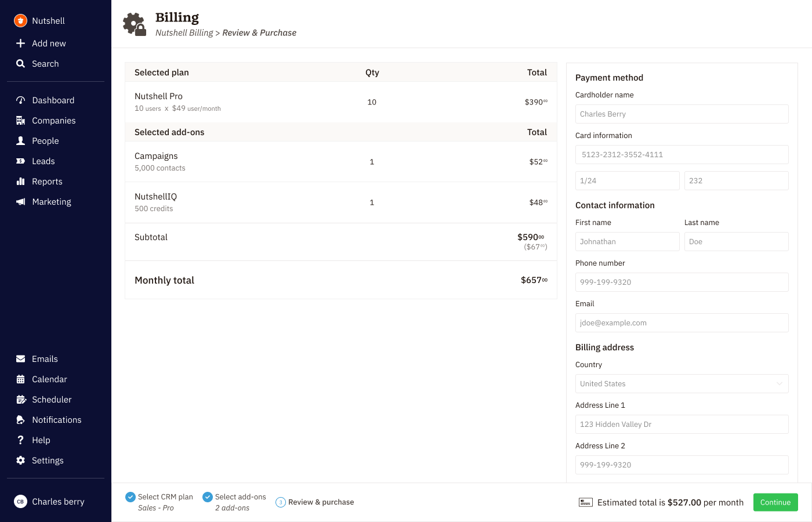The height and width of the screenshot is (522, 812).
Task: Click the Dashboard gauge icon
Action: pyautogui.click(x=20, y=100)
